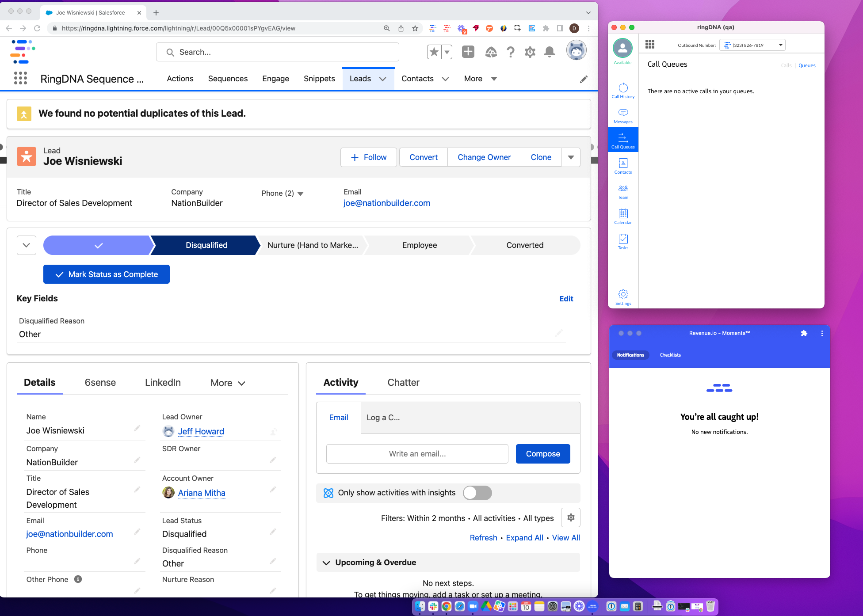
Task: Click the Favorites star icon
Action: [434, 52]
